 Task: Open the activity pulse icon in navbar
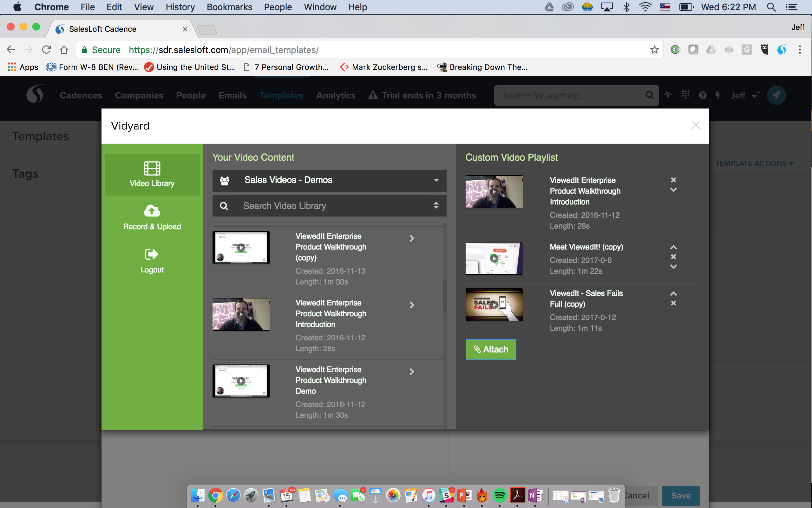(x=668, y=95)
